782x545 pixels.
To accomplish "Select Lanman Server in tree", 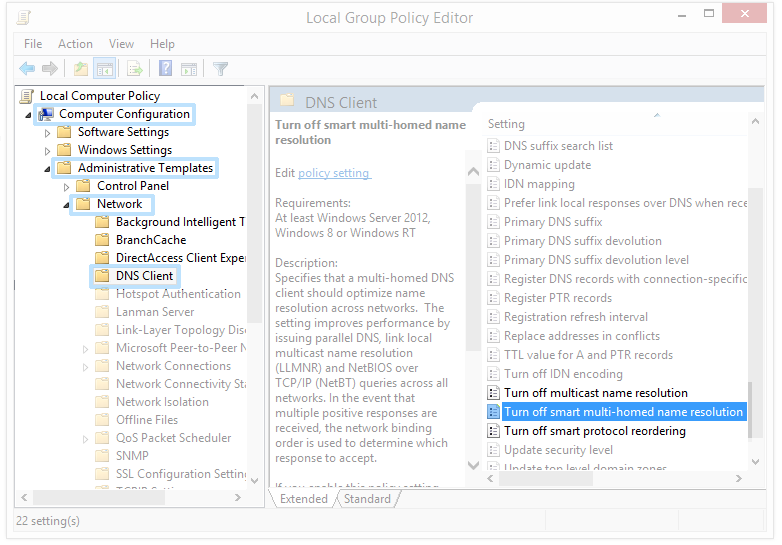I will (x=155, y=312).
